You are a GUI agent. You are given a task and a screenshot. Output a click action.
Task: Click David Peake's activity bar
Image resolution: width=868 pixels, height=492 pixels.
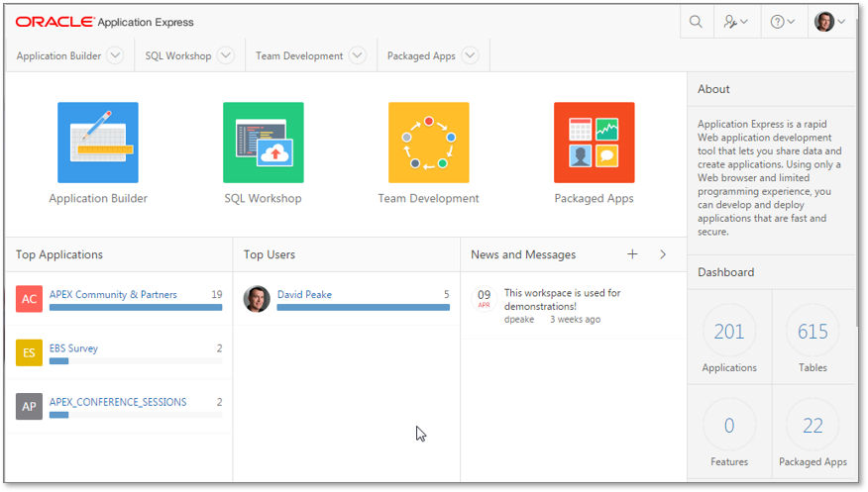pyautogui.click(x=363, y=307)
